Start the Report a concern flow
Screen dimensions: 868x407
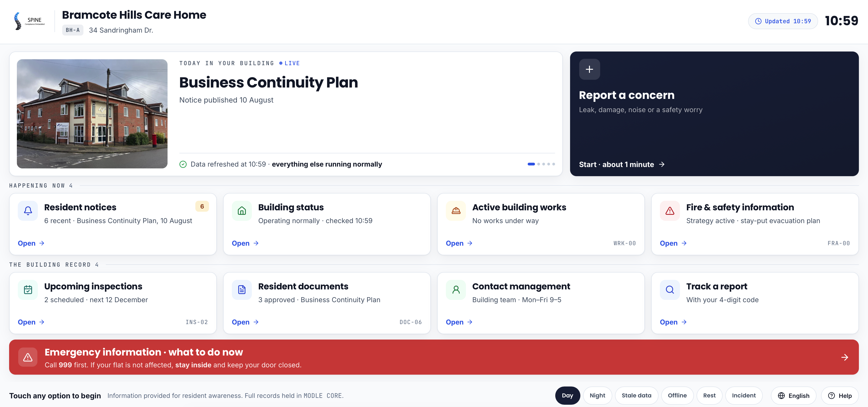pos(622,164)
